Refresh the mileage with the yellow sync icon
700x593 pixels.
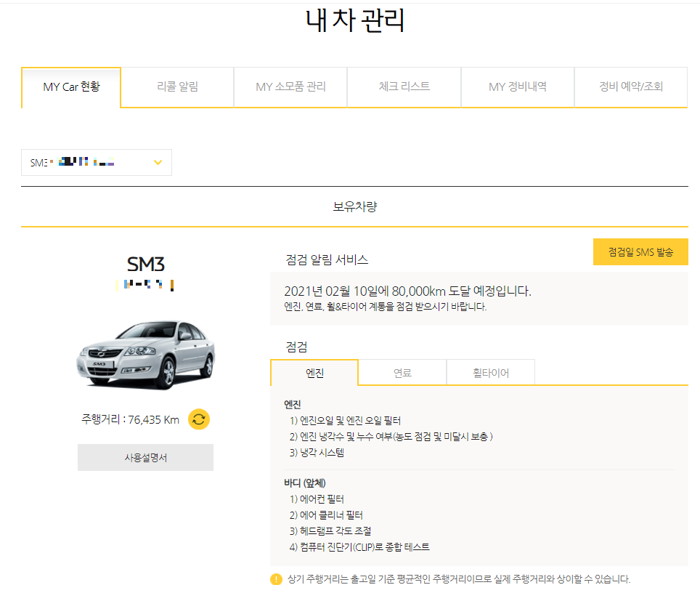point(199,419)
